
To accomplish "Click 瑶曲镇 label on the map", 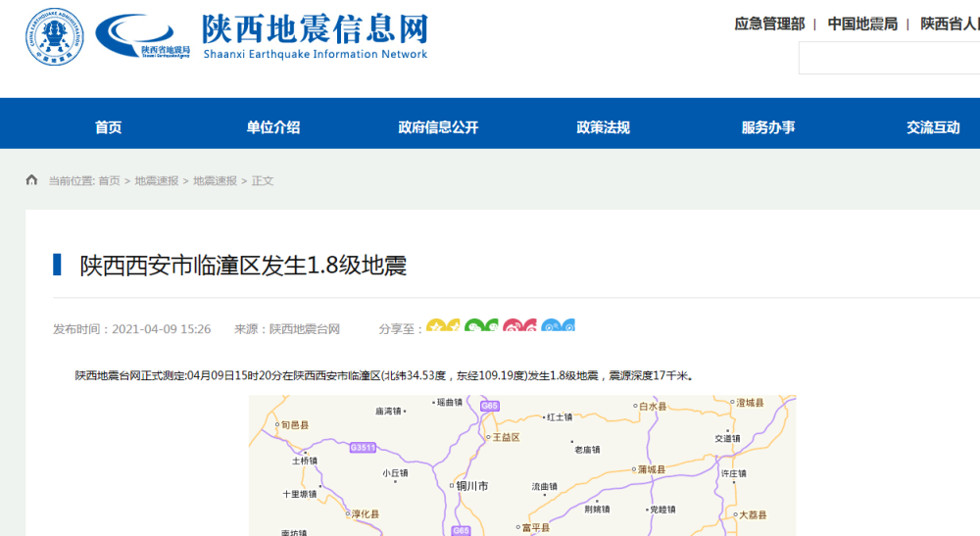I will tap(450, 403).
